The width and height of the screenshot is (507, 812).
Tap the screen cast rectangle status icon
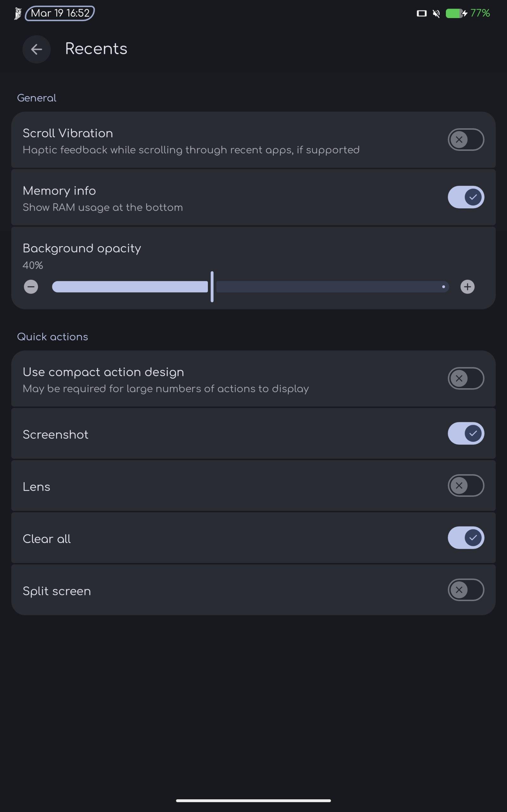point(421,13)
